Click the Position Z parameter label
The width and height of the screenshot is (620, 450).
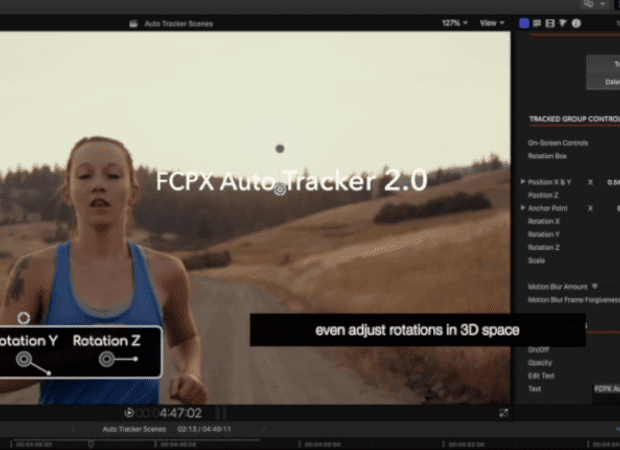point(543,195)
